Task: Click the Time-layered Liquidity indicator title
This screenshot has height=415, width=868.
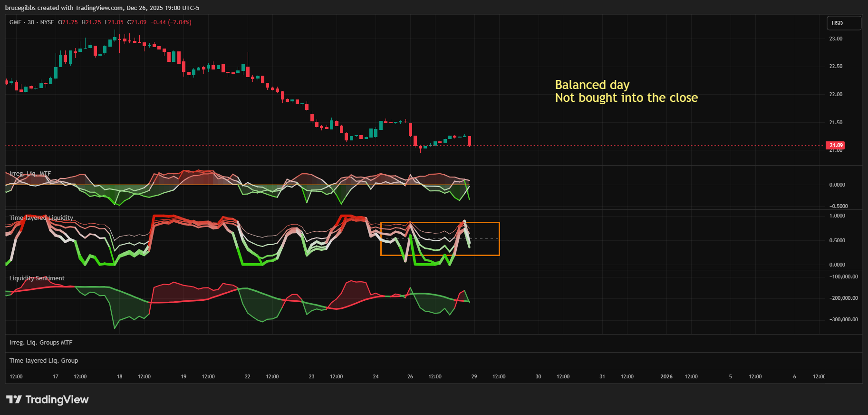Action: point(41,218)
